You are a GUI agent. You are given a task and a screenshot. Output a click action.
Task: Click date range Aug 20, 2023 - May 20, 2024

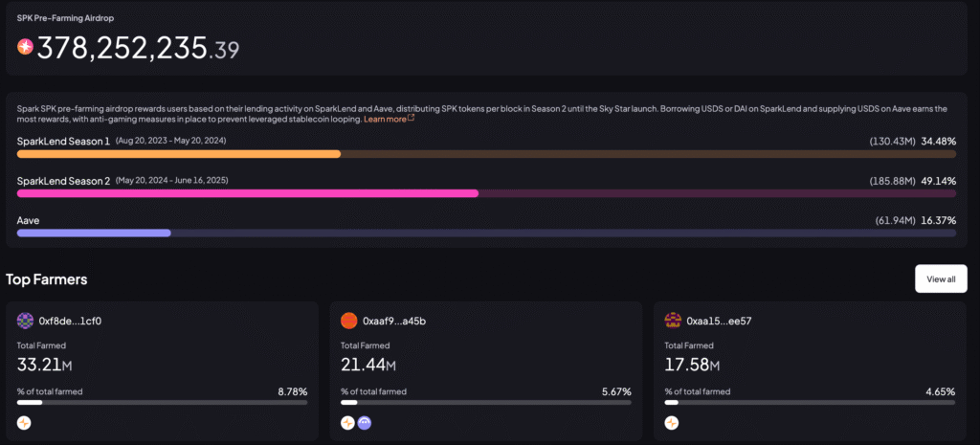click(170, 141)
